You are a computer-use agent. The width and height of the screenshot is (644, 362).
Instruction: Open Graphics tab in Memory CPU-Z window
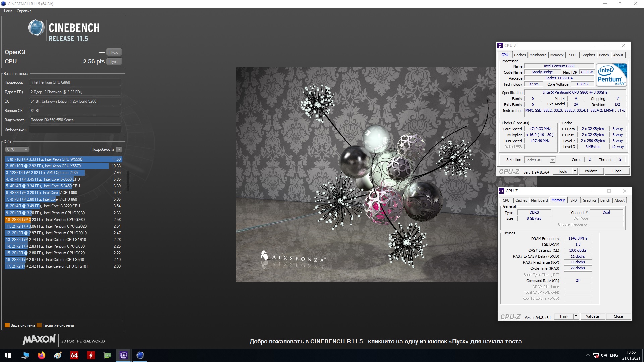pos(590,200)
